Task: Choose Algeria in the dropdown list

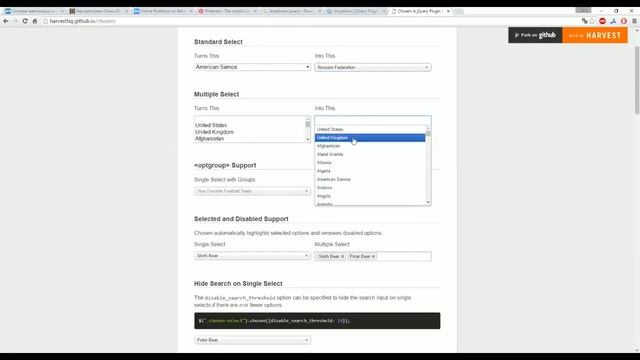Action: click(370, 171)
